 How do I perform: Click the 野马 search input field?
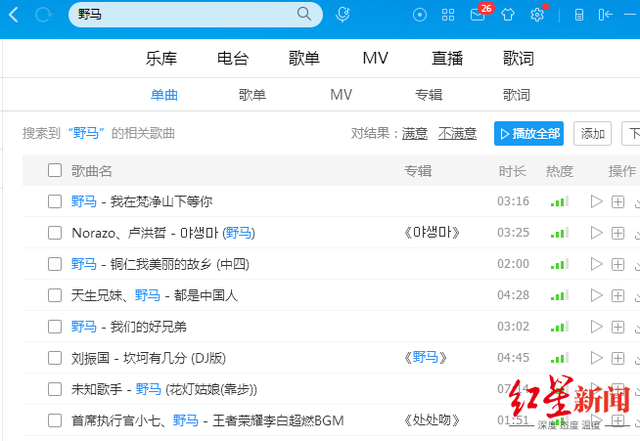coord(196,15)
